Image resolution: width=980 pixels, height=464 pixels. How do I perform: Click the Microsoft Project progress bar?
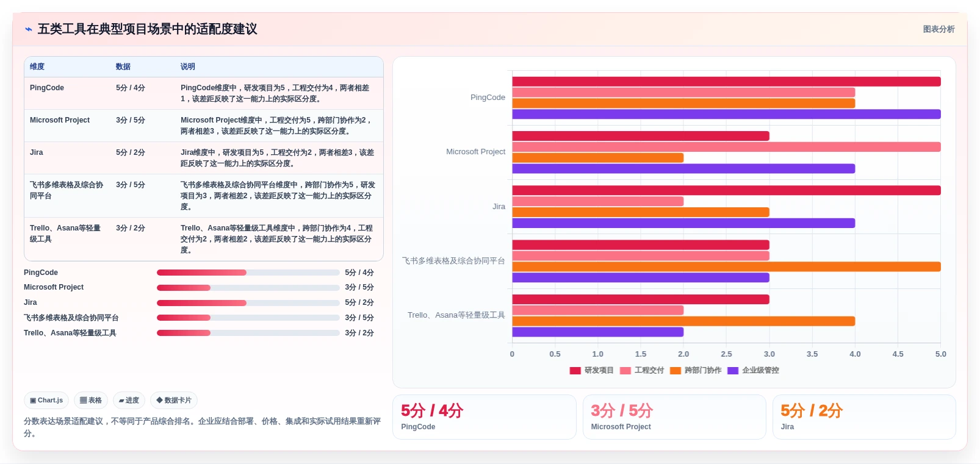248,288
